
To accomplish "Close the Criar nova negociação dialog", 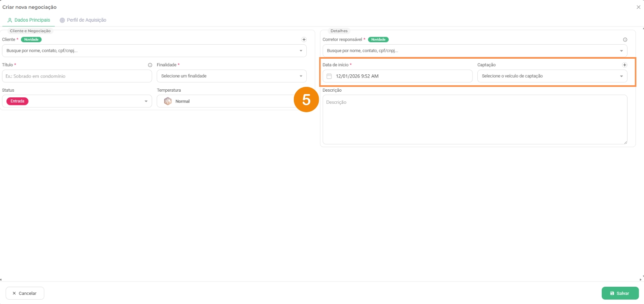I will (x=638, y=7).
